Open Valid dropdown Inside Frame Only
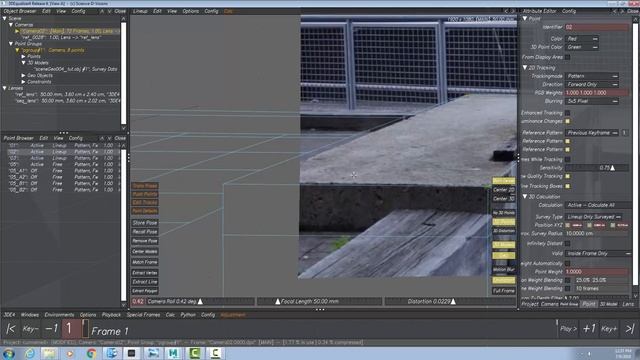Image resolution: width=640 pixels, height=360 pixels. 598,253
